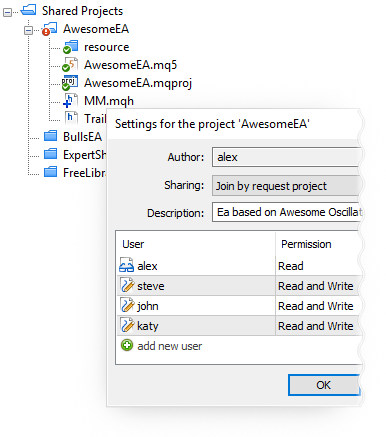Image resolution: width=386 pixels, height=437 pixels.
Task: Select the resource folder icon
Action: [70, 47]
